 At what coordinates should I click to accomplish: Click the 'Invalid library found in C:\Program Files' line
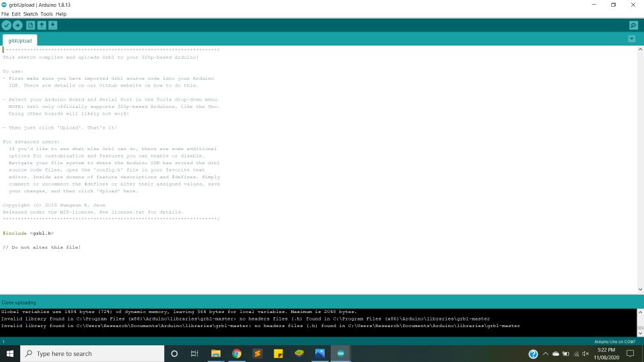[x=246, y=318]
